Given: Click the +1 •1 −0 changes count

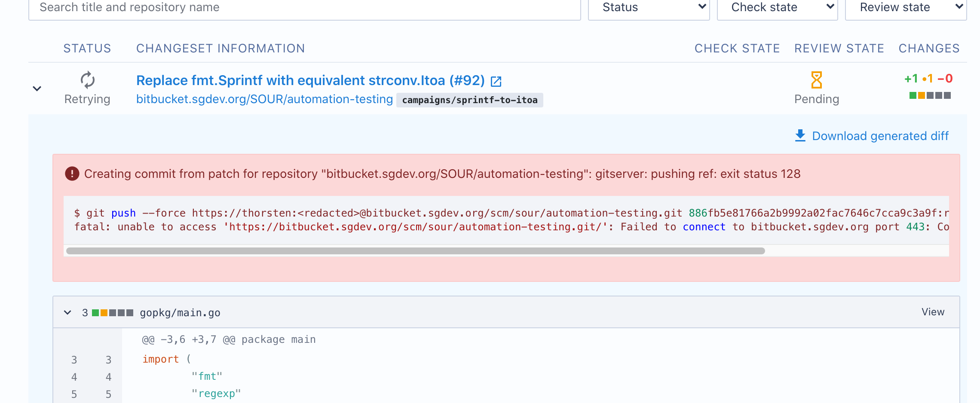Looking at the screenshot, I should click(x=928, y=79).
